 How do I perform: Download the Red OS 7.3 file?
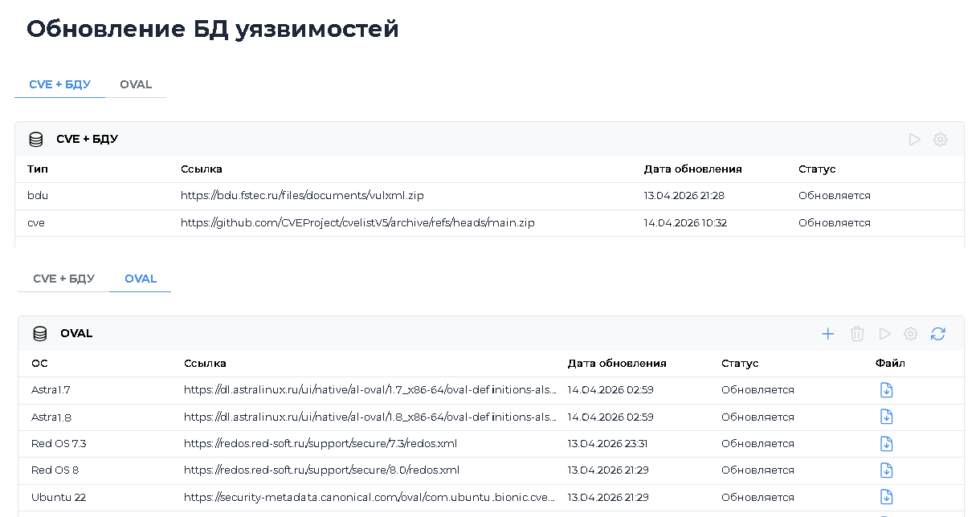886,443
